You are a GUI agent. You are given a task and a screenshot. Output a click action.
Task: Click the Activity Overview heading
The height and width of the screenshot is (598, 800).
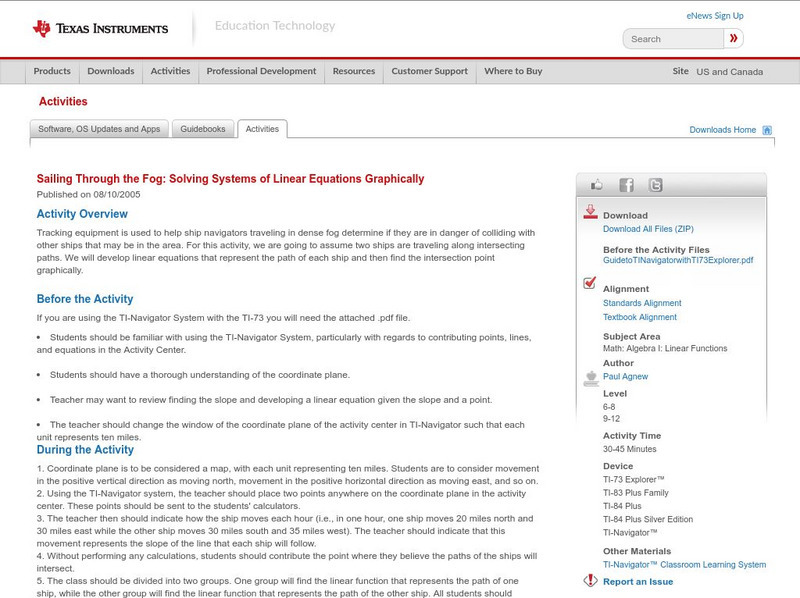[82, 214]
